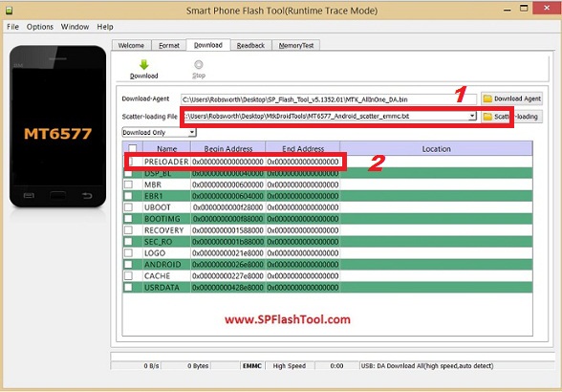Click the Location column header
Viewport: 562px width, 392px height.
pyautogui.click(x=436, y=148)
